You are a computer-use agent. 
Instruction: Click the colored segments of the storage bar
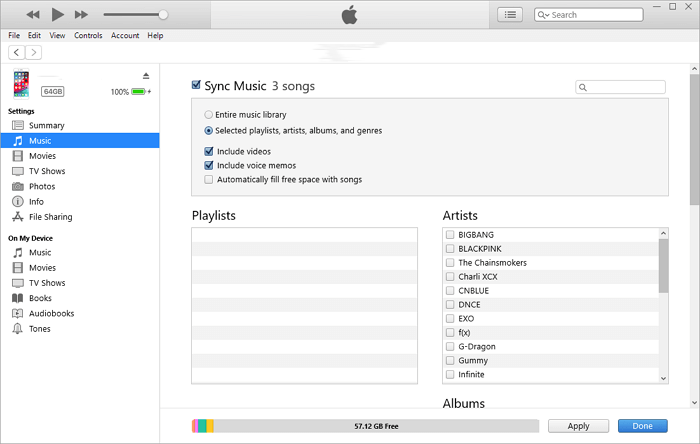coord(203,426)
